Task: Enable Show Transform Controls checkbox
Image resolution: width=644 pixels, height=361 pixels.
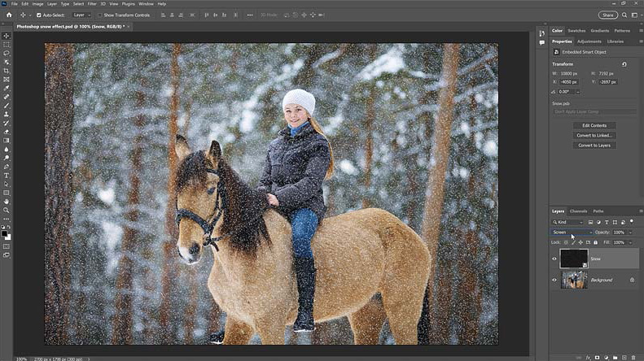Action: tap(100, 15)
